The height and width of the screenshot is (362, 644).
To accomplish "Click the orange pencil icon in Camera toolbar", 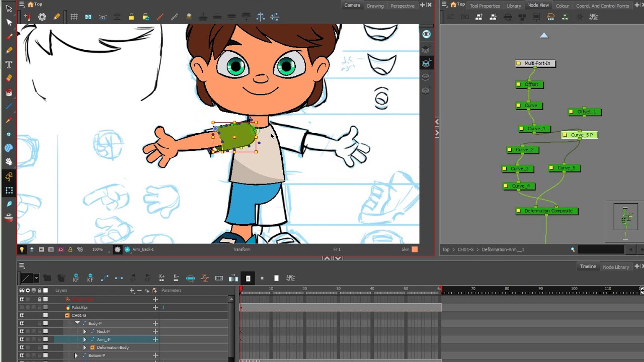I will coord(57,17).
